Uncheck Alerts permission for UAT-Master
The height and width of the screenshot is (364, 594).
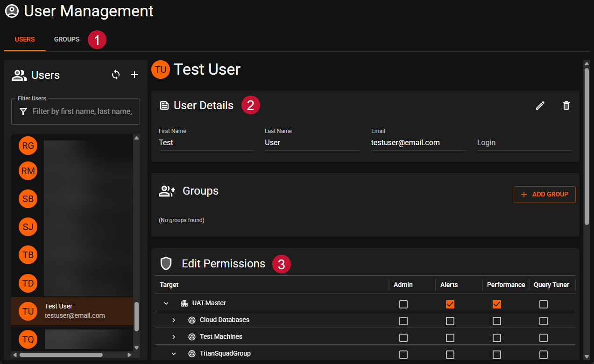(x=450, y=304)
